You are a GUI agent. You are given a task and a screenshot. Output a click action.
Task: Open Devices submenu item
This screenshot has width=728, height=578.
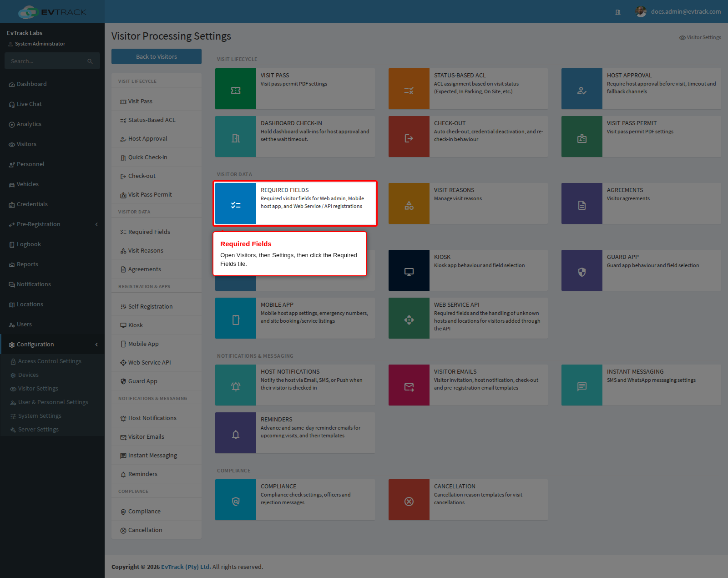(52, 375)
